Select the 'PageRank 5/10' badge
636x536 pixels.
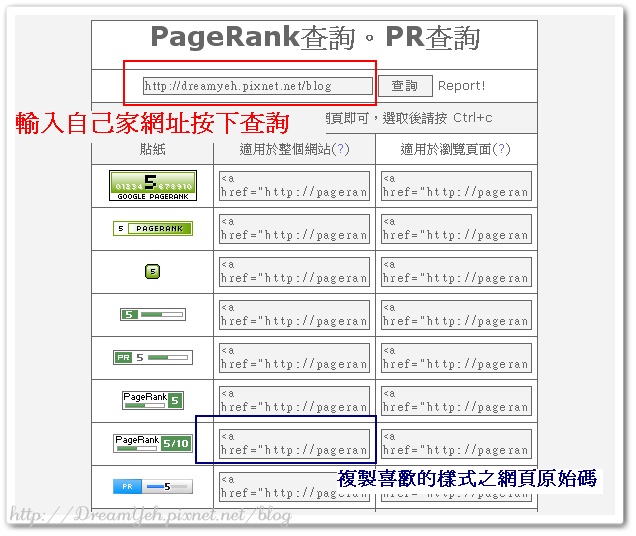153,443
